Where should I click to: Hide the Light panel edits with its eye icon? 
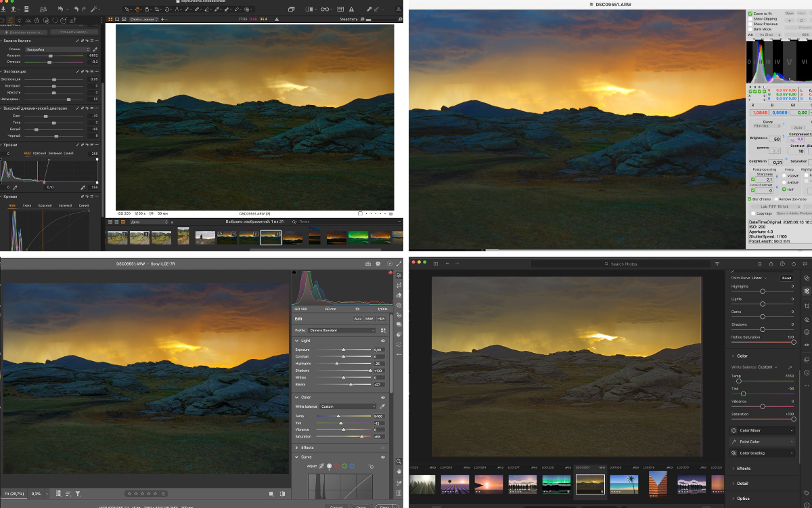(x=383, y=341)
